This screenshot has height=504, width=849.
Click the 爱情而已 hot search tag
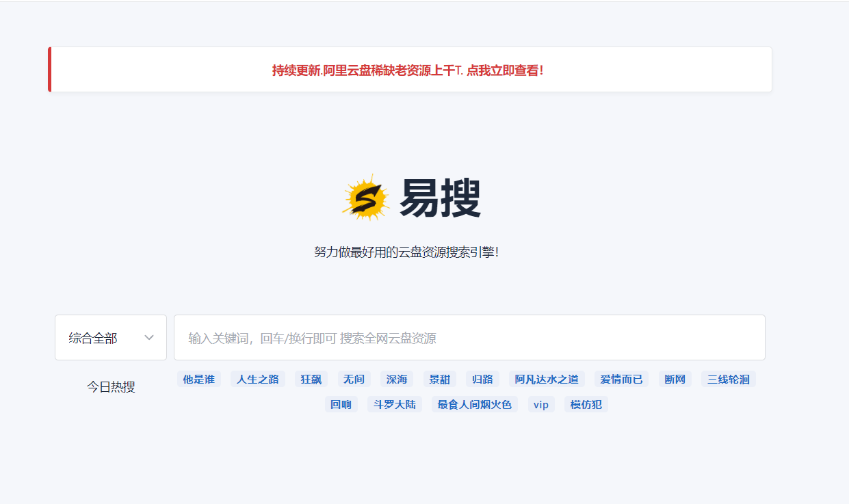tap(622, 379)
